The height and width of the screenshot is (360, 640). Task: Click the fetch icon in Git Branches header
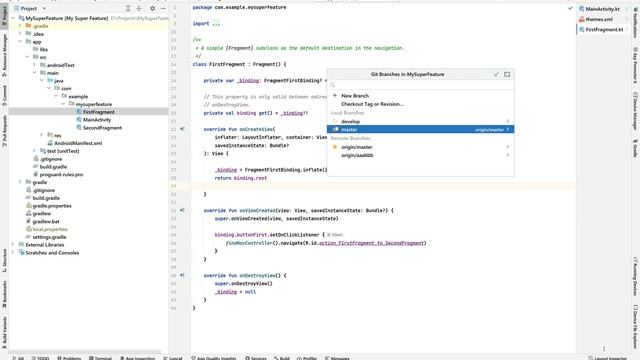496,74
